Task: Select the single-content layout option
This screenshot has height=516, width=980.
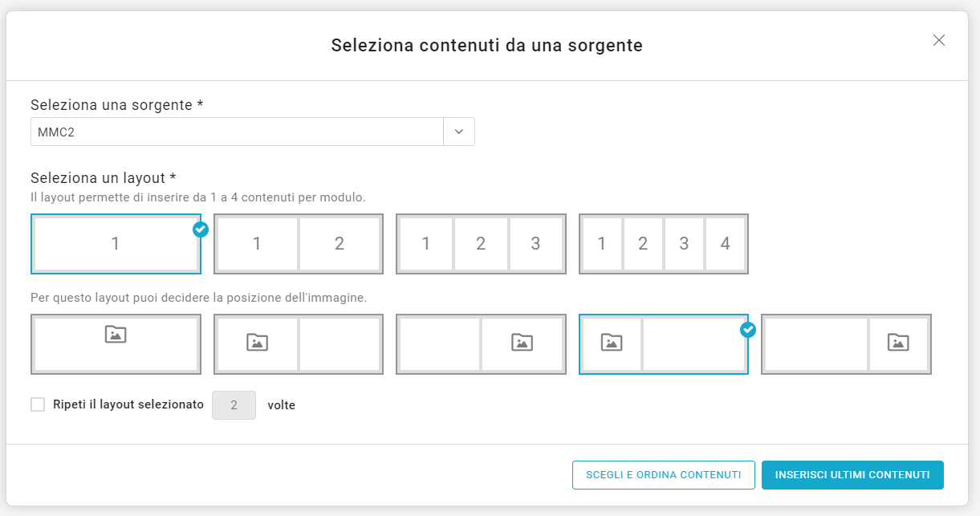Action: 116,244
